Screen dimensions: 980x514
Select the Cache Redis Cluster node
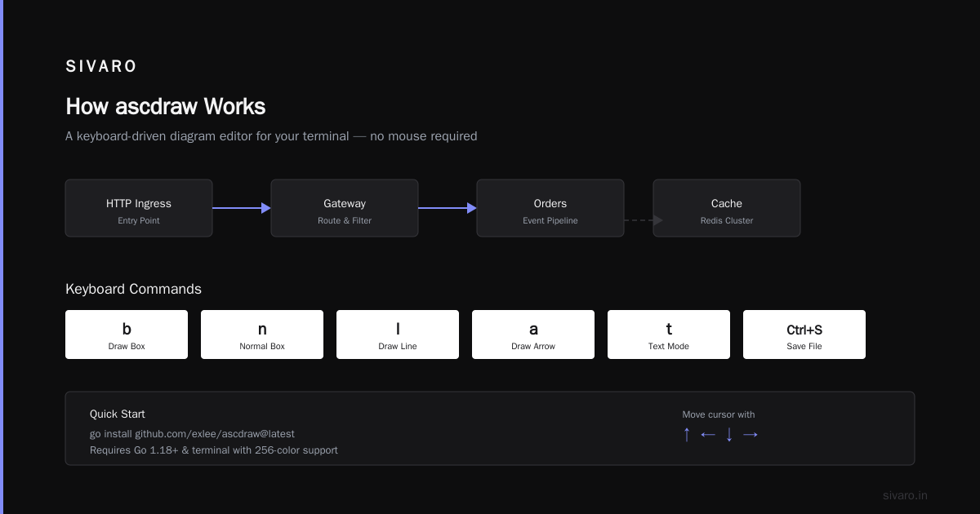(x=727, y=208)
